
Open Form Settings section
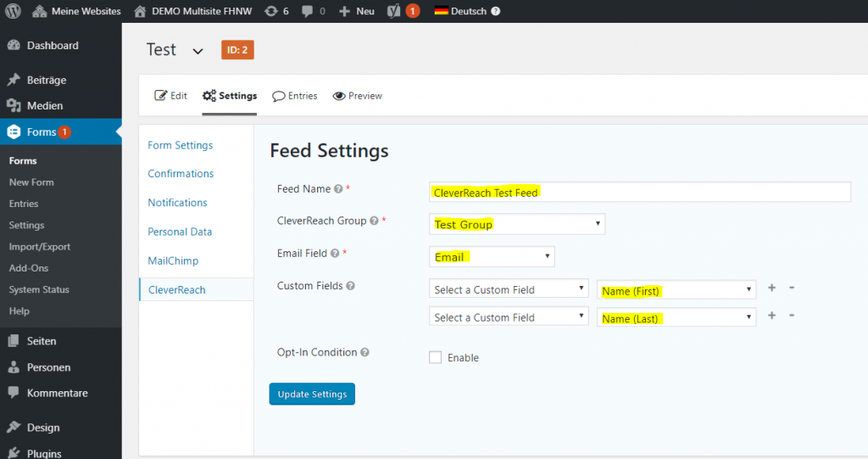[181, 145]
